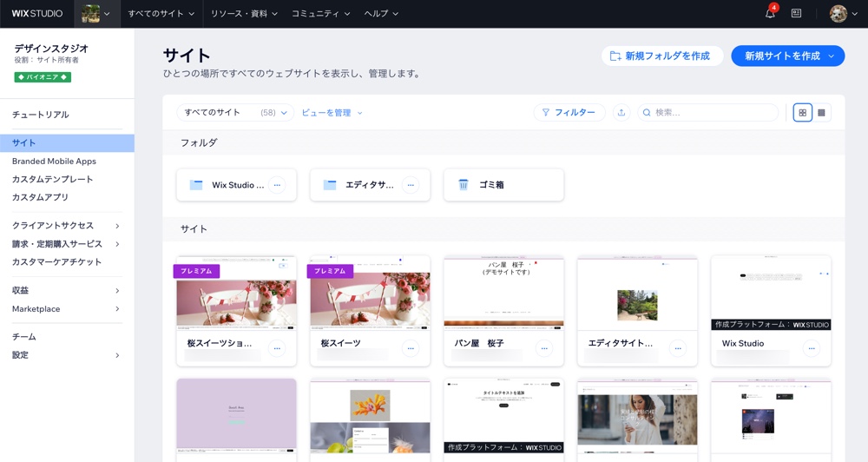868x462 pixels.
Task: Open Wix Studio site thumbnail
Action: pyautogui.click(x=771, y=293)
